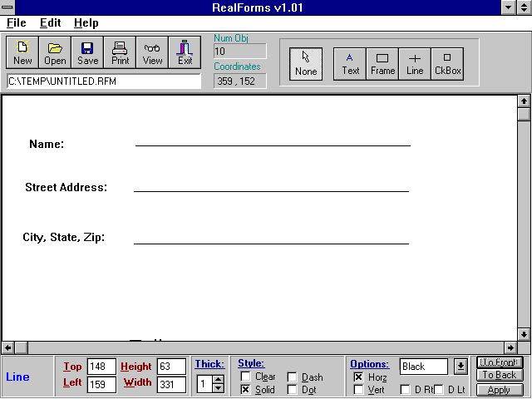Expand the Black color dropdown
532x399 pixels.
[x=460, y=367]
